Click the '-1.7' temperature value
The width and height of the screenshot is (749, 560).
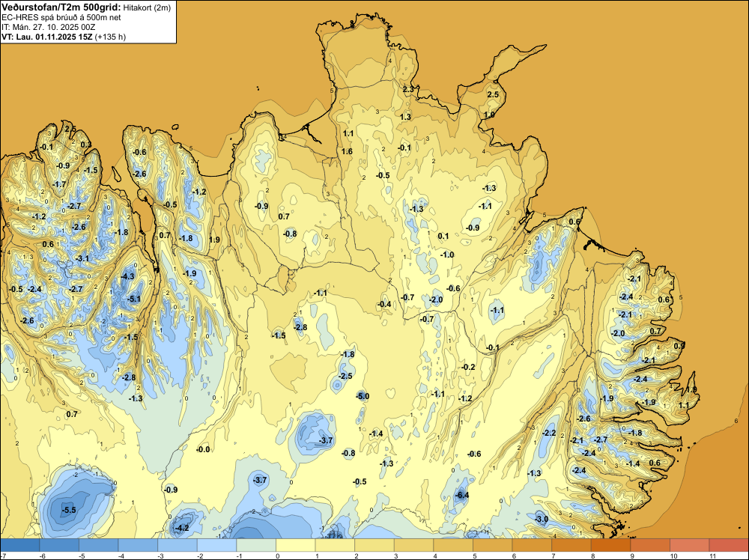[x=59, y=184]
